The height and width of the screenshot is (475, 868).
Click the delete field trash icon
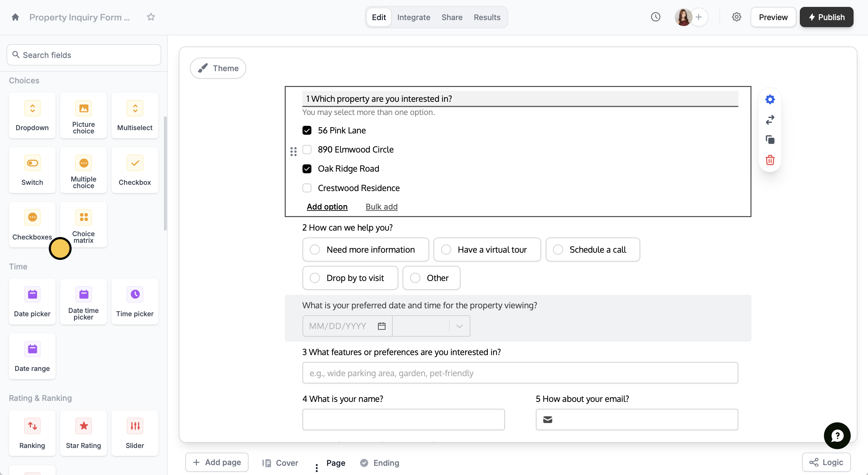(x=770, y=160)
